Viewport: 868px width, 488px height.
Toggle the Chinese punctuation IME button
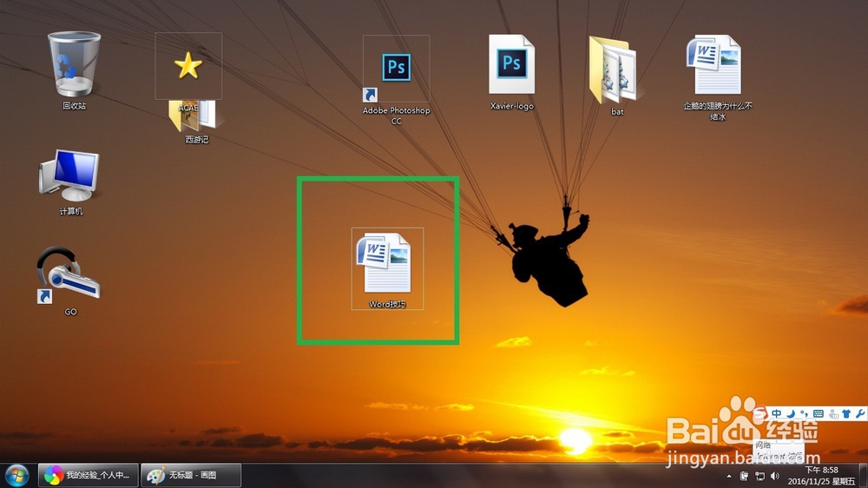click(804, 414)
